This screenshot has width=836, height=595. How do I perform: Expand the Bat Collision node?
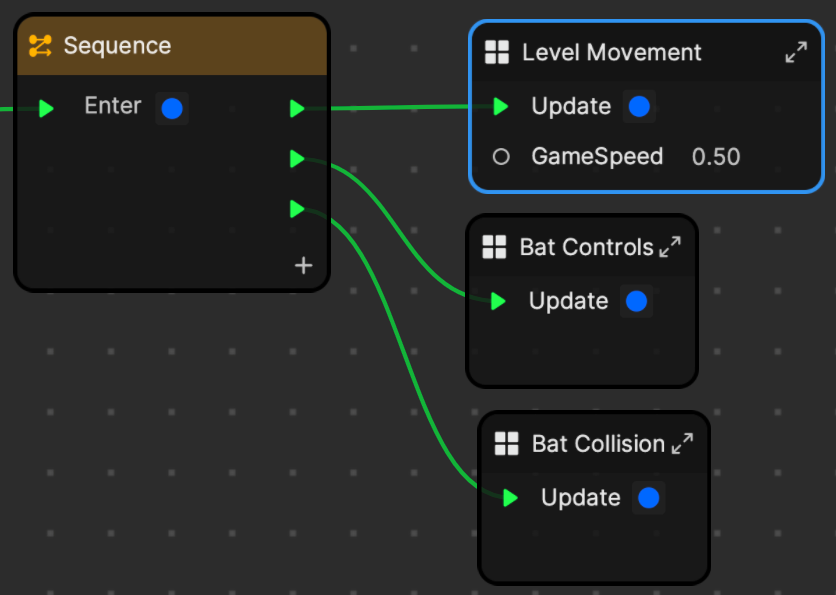(682, 443)
